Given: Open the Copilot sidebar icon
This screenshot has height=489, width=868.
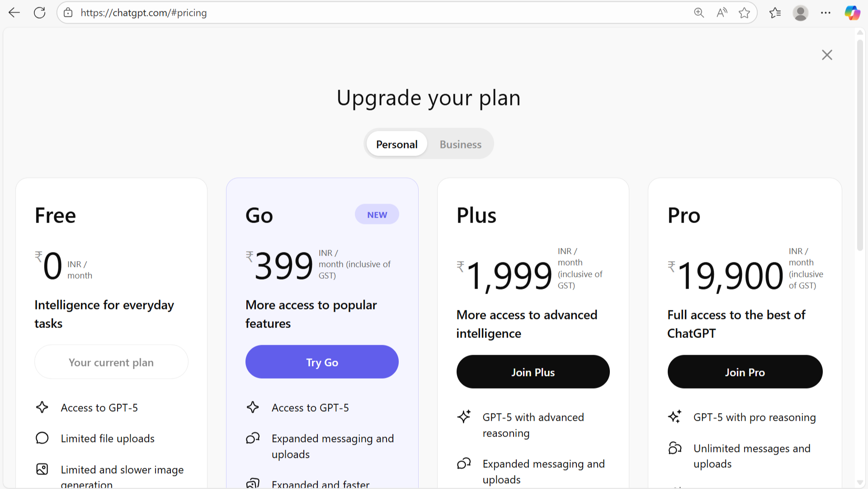Looking at the screenshot, I should [852, 13].
